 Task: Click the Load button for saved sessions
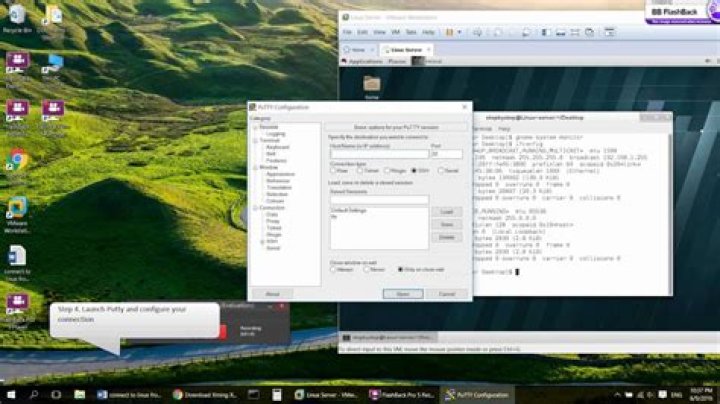[x=447, y=212]
